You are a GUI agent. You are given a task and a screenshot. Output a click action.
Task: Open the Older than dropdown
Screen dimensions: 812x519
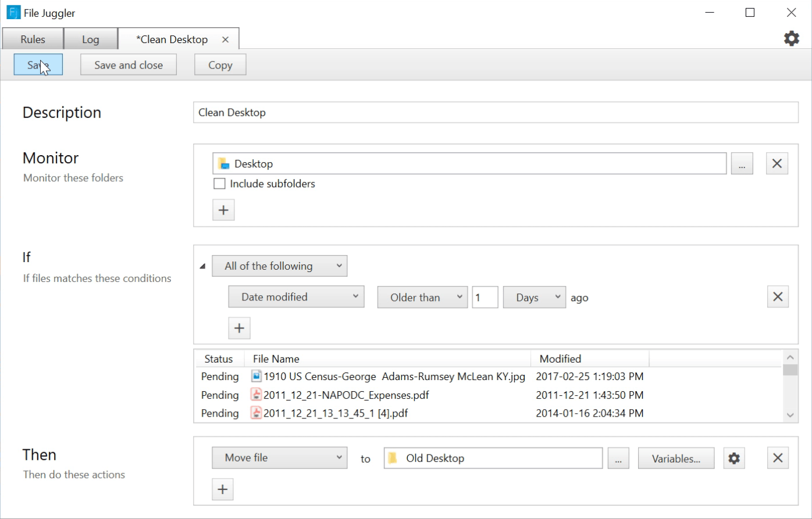pos(422,297)
